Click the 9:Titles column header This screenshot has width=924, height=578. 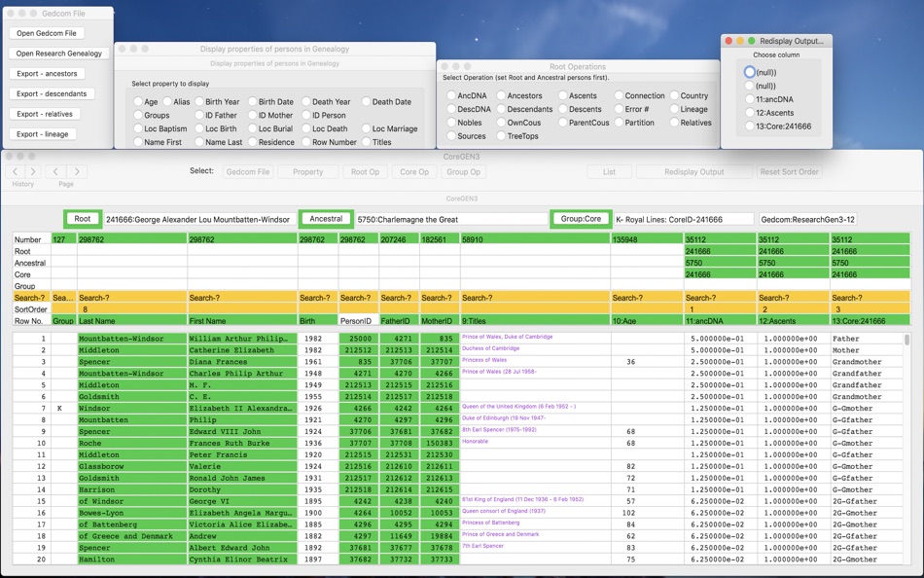[x=535, y=321]
